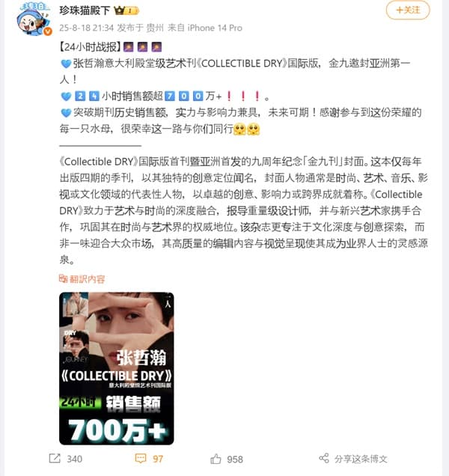Open comments via the 97 comment icon
Screen dimensions: 449x476
tap(141, 458)
